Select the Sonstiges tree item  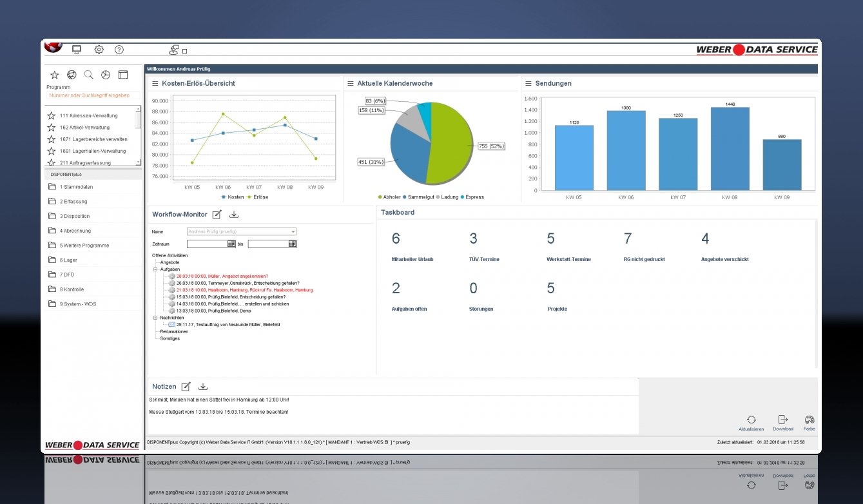(170, 338)
